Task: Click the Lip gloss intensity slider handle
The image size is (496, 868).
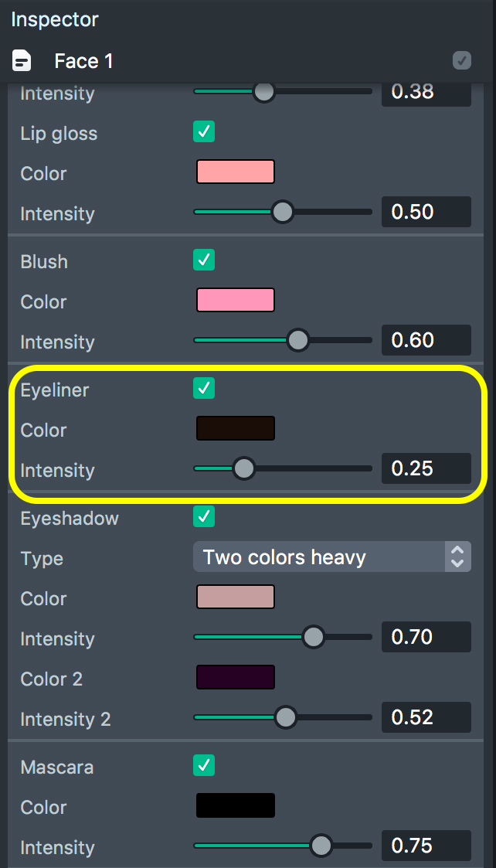Action: pyautogui.click(x=283, y=212)
